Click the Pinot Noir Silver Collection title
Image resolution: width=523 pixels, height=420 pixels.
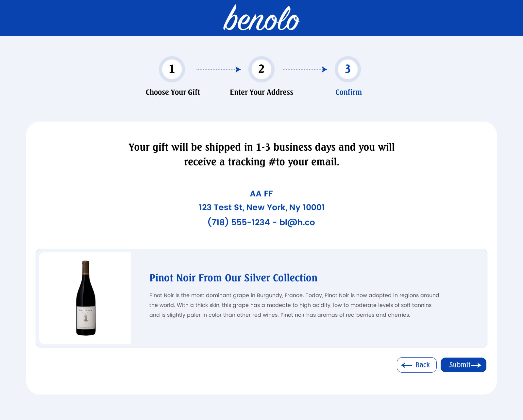[233, 278]
